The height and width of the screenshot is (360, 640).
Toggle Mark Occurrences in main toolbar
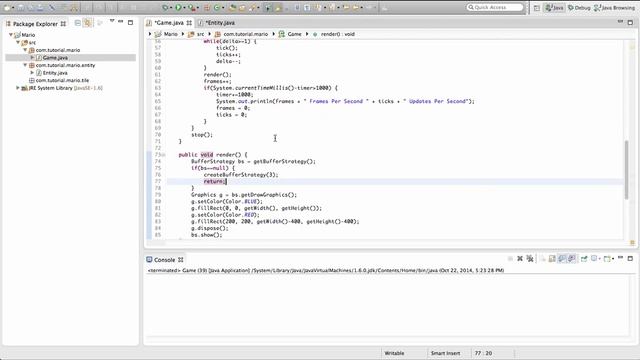tap(278, 7)
